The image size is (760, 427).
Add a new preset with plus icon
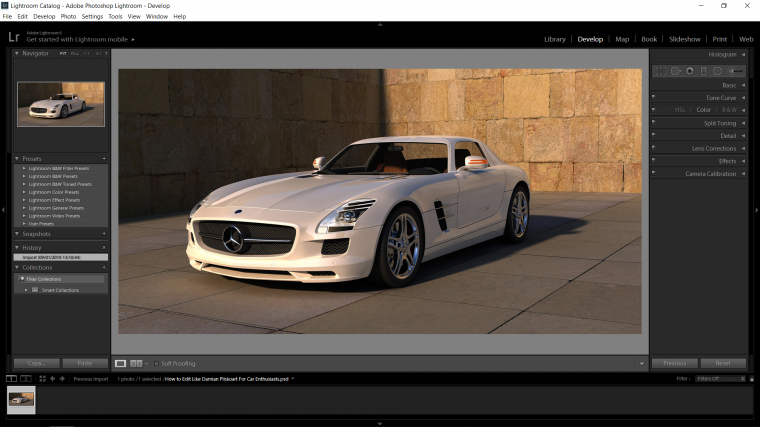[x=104, y=158]
